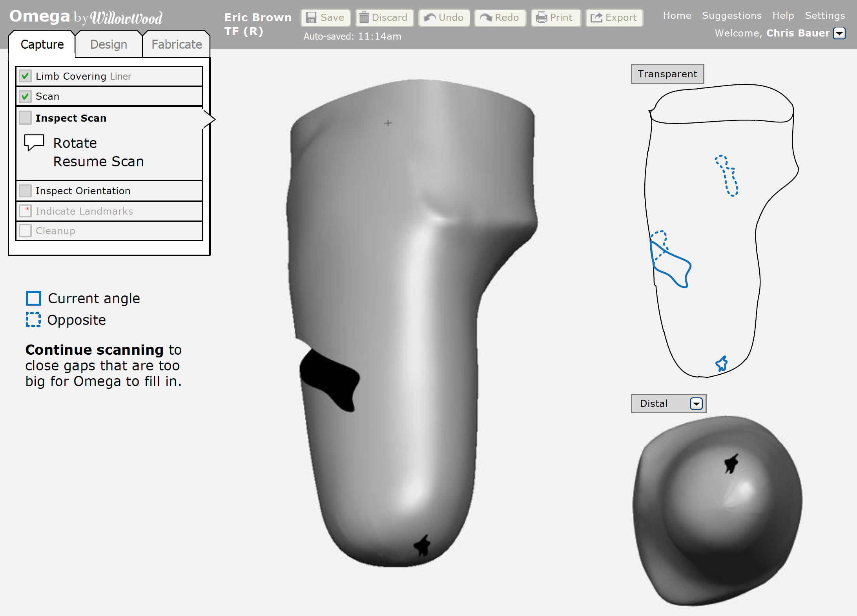The height and width of the screenshot is (616, 857).
Task: Toggle the Limb Covering checkbox
Action: [26, 76]
